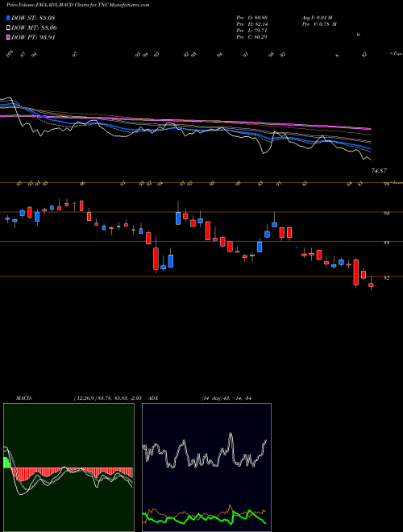Click the 98 price axis label
Image resolution: width=403 pixels, height=532 pixels.
(386, 185)
